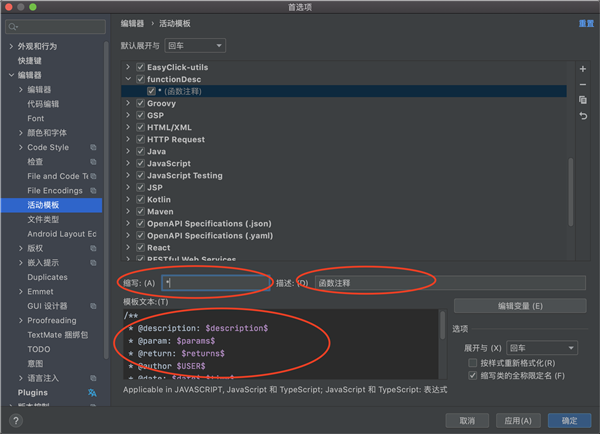Click the duplicate template icon

click(x=583, y=101)
